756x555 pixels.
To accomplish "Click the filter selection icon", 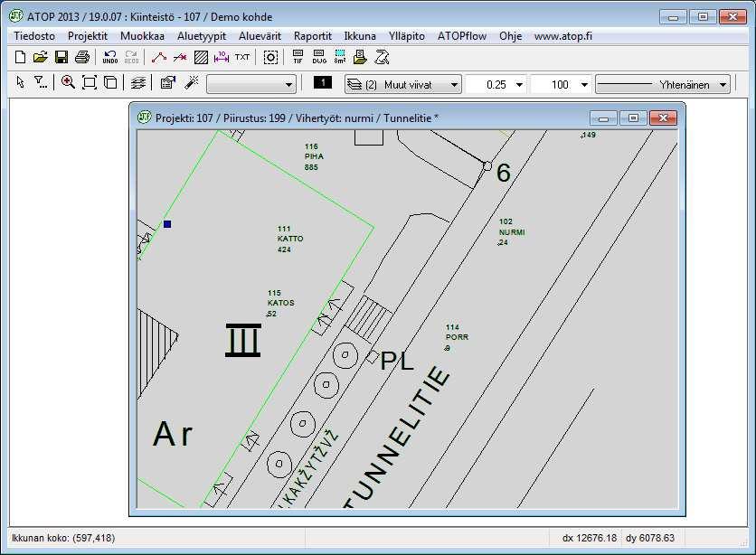I will click(x=41, y=82).
